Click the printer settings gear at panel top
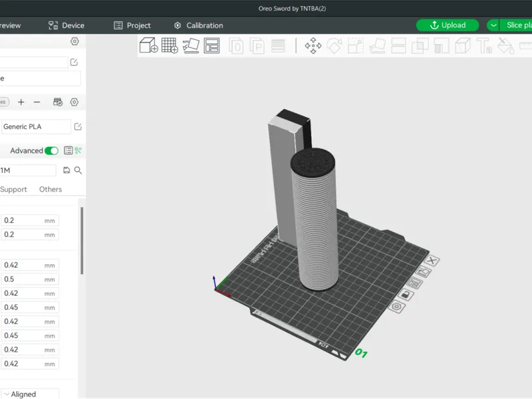 [x=74, y=41]
